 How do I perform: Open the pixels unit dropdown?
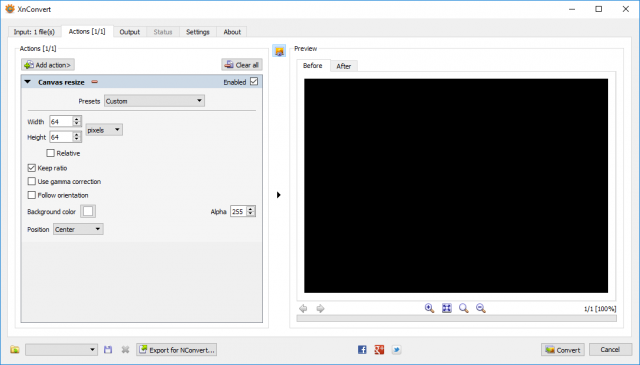coord(104,130)
